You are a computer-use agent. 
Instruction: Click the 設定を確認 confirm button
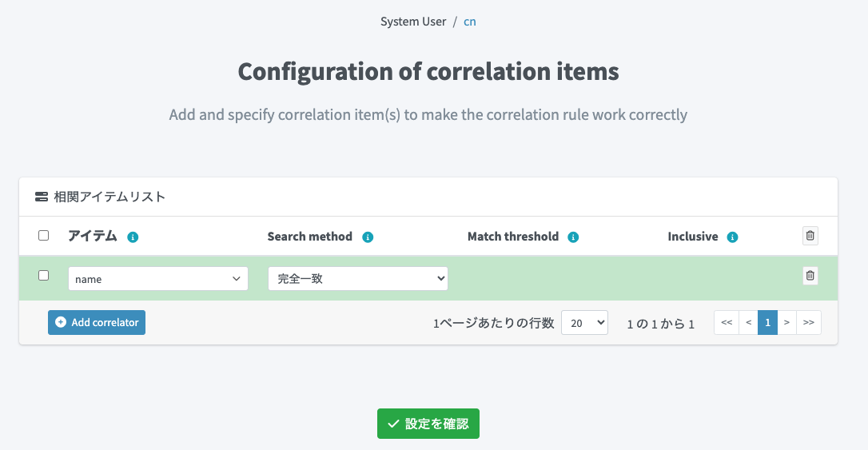[428, 424]
